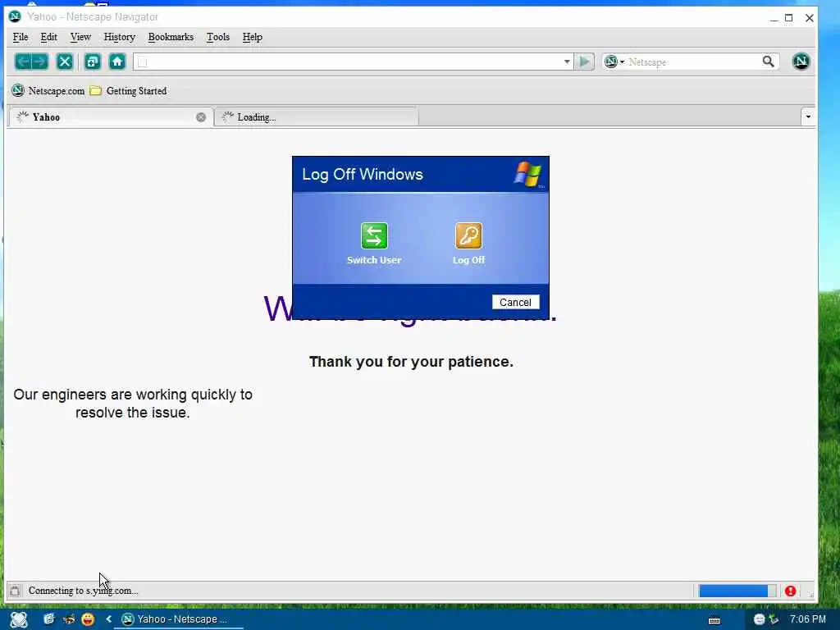The width and height of the screenshot is (840, 630).
Task: Open the Getting Started bookmark folder
Action: (x=129, y=90)
